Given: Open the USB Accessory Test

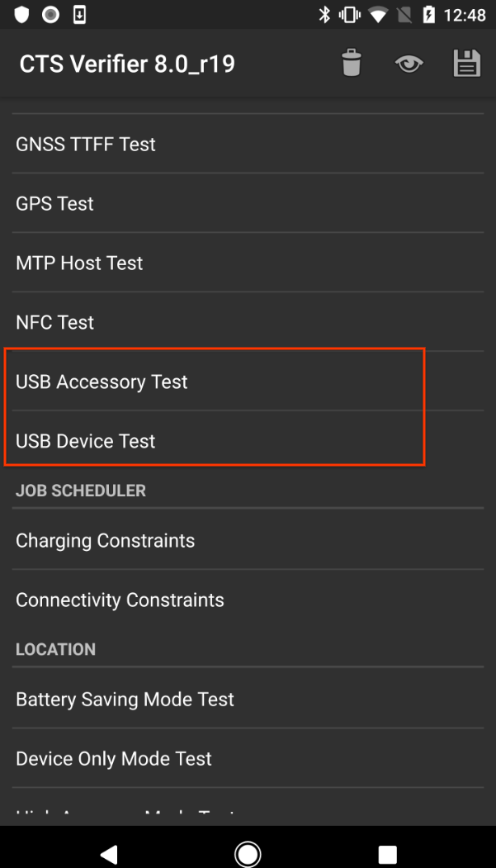Looking at the screenshot, I should [102, 382].
